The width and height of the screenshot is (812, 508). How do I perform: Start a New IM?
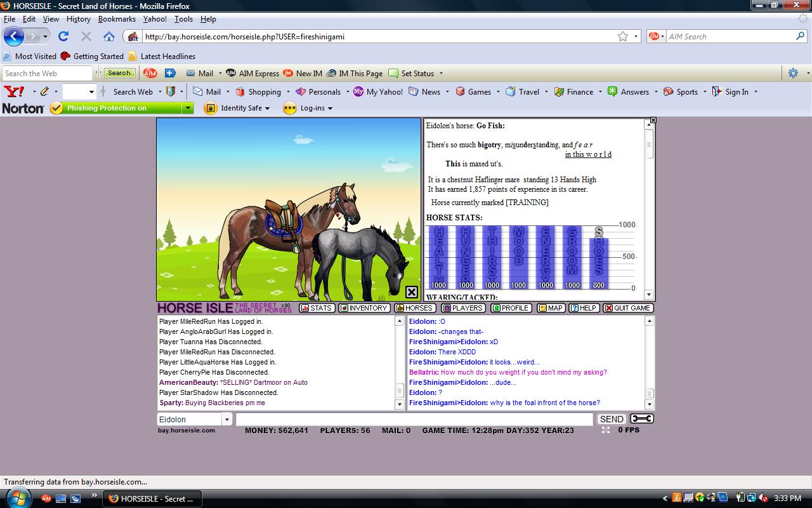tap(303, 73)
